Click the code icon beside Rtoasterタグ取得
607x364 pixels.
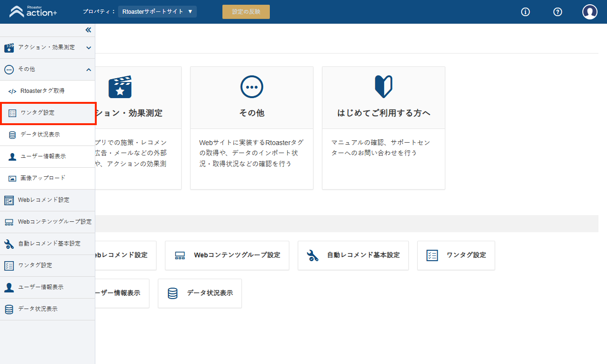point(12,91)
